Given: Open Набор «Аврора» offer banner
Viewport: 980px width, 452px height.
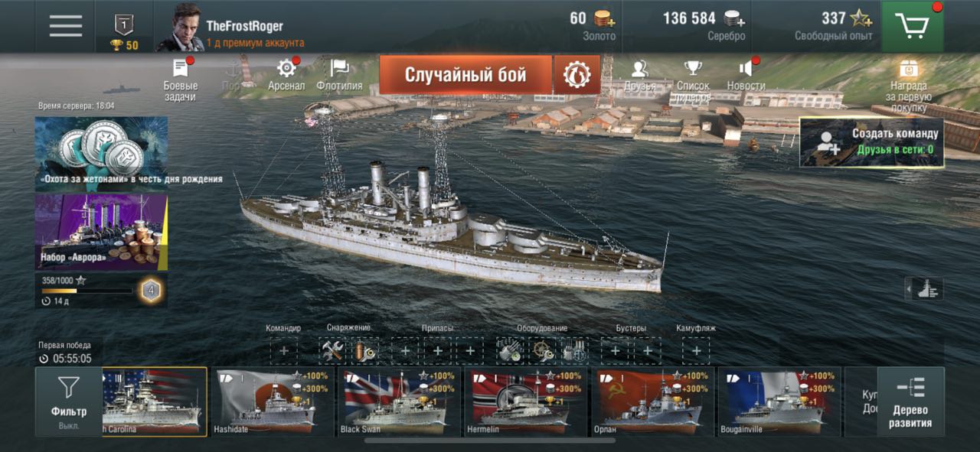Looking at the screenshot, I should 101,232.
